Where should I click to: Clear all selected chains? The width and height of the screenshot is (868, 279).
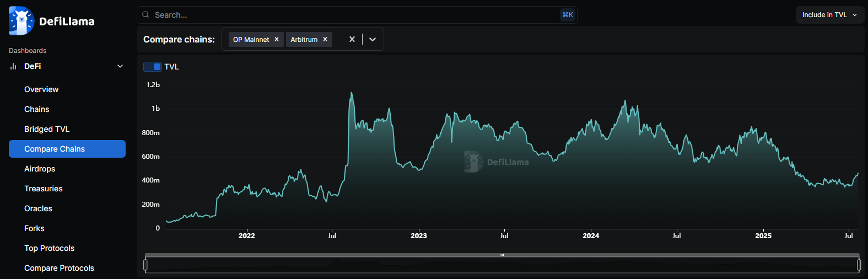pyautogui.click(x=352, y=39)
